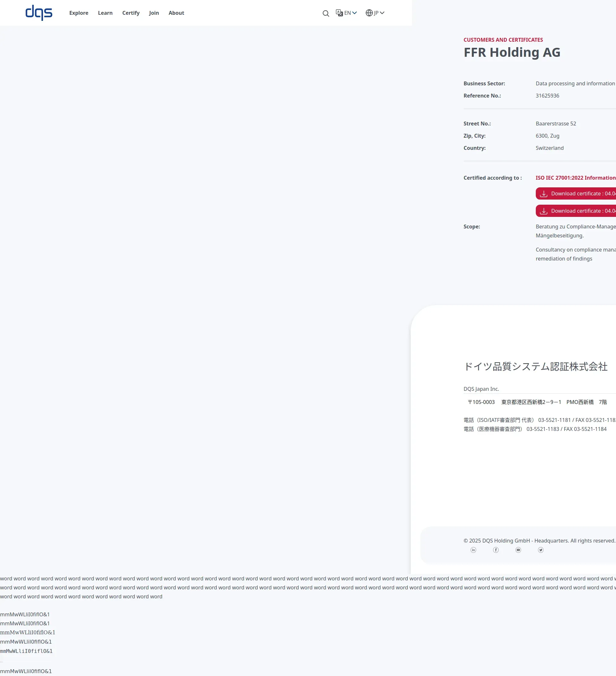Click download icon on second certificate button
This screenshot has width=616, height=676.
(x=543, y=211)
